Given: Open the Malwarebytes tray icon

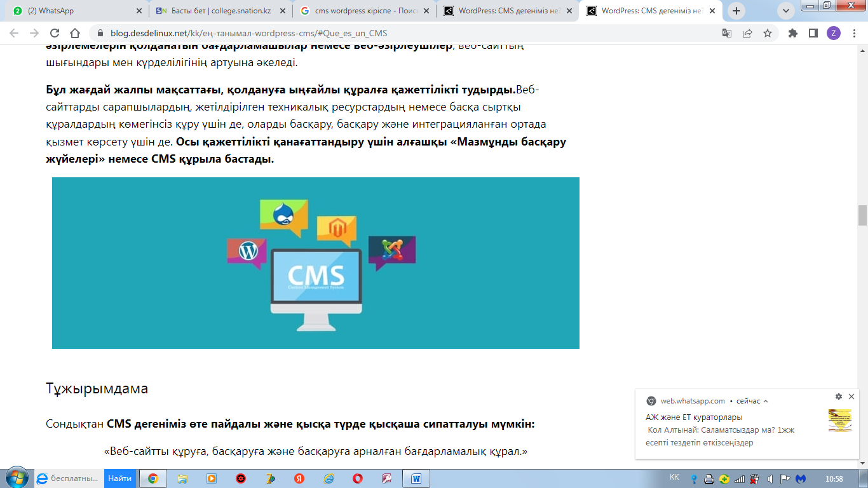Looking at the screenshot, I should 801,479.
